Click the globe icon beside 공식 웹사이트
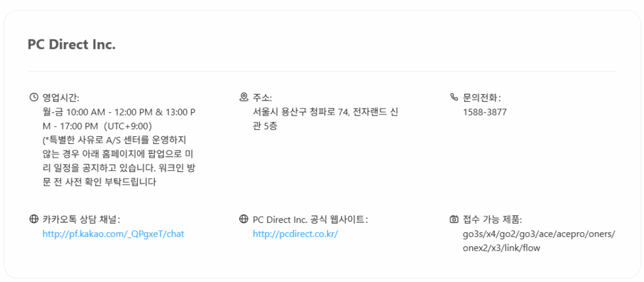This screenshot has height=282, width=644. pos(244,219)
